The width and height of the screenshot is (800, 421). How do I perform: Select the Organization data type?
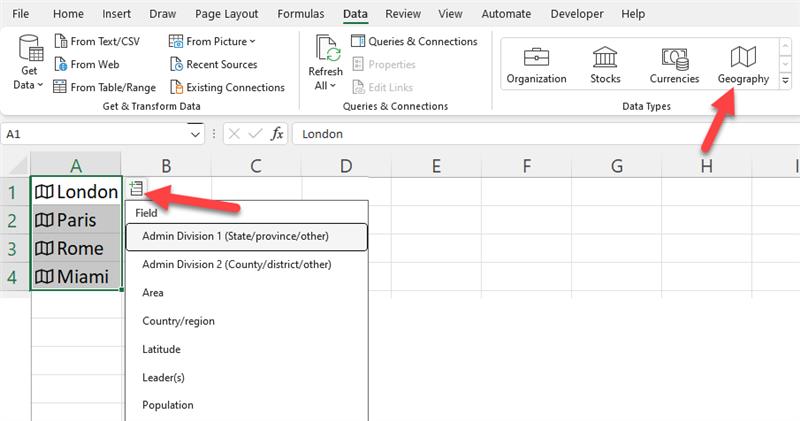pos(536,65)
